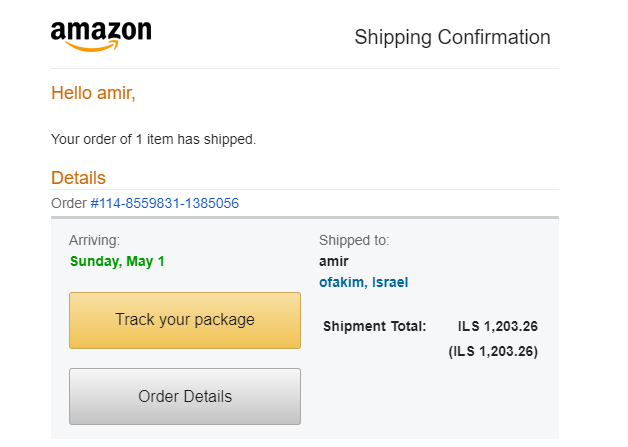Click the orange Details heading
This screenshot has width=628, height=447.
[x=78, y=178]
